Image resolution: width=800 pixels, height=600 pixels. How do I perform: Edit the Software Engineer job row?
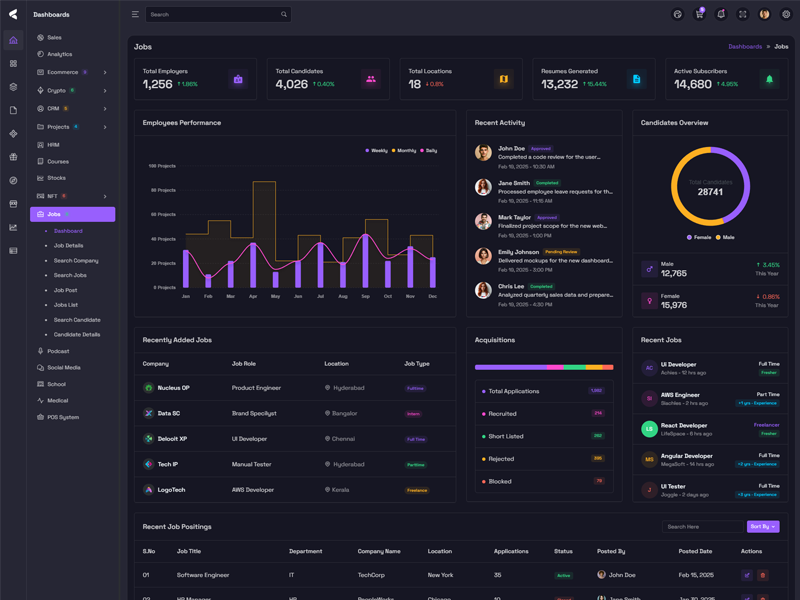tap(747, 575)
